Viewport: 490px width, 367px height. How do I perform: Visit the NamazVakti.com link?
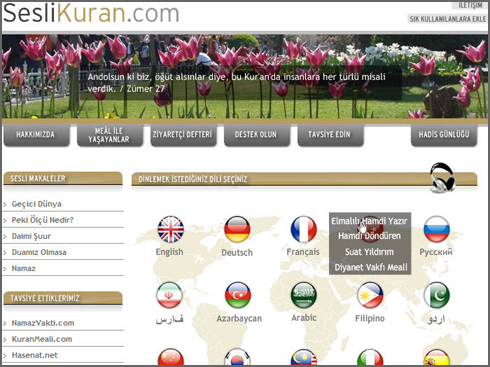coord(43,323)
